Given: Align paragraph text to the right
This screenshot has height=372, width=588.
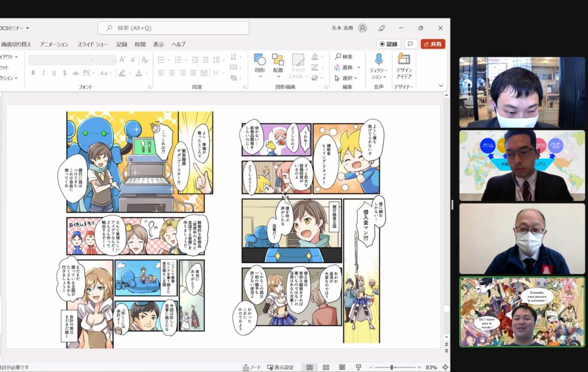Looking at the screenshot, I should click(x=182, y=73).
